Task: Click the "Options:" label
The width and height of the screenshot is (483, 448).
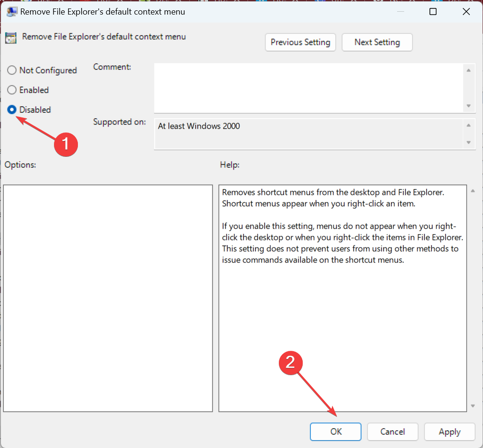Action: (x=20, y=165)
